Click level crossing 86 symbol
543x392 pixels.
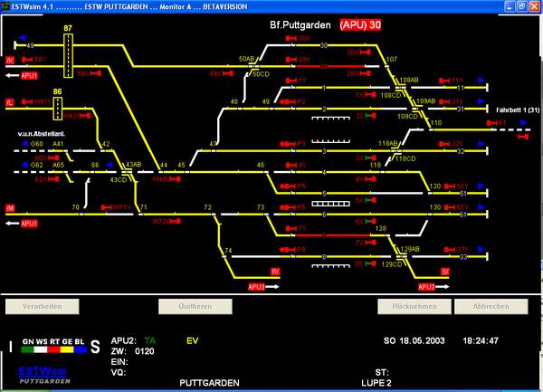58,109
